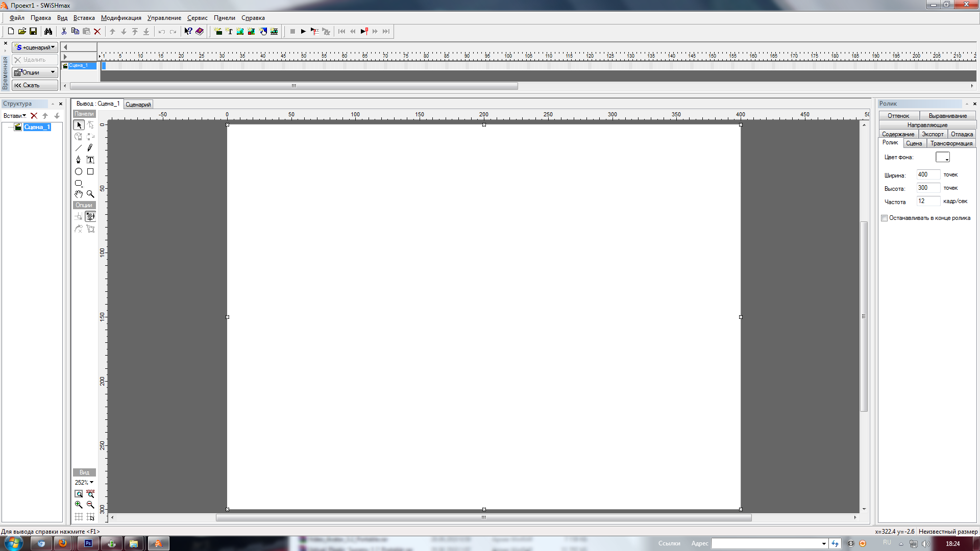Select the Hand pan tool

[x=79, y=194]
